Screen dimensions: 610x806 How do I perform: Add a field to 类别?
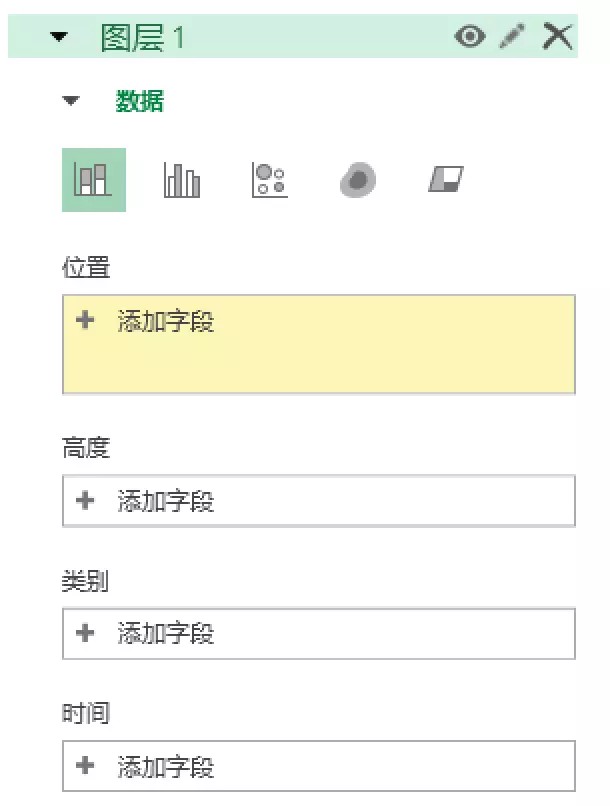[165, 633]
